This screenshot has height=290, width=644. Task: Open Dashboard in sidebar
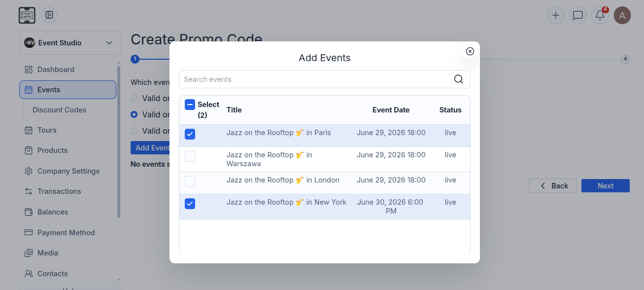pos(68,70)
